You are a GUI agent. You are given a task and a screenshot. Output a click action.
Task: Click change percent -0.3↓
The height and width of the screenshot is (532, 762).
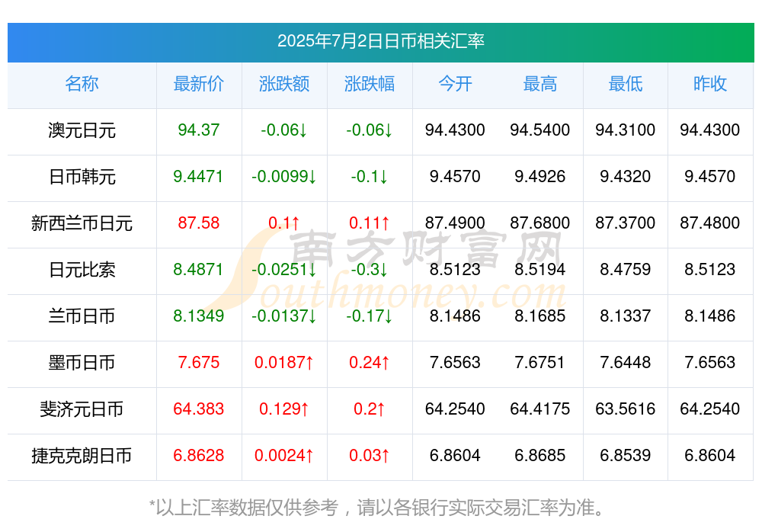(x=369, y=269)
